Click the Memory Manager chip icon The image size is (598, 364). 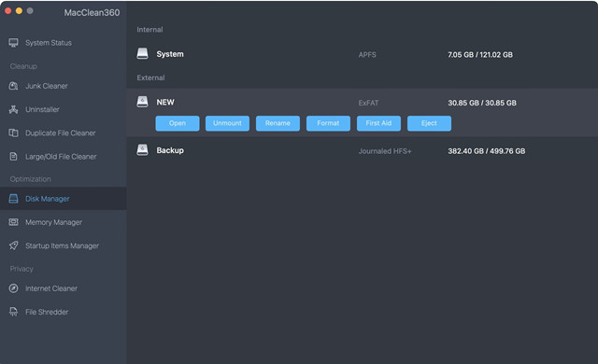tap(13, 222)
